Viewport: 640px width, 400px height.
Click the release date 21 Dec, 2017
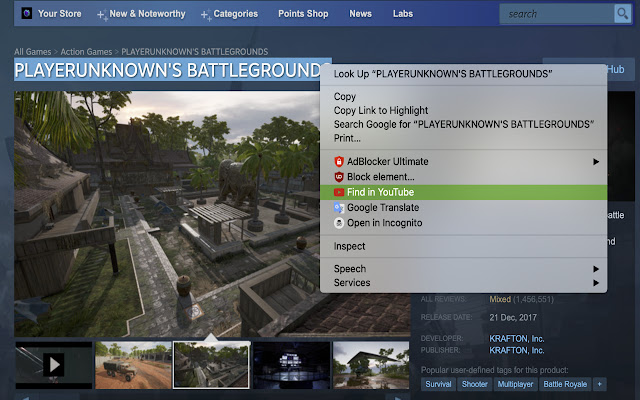point(513,318)
